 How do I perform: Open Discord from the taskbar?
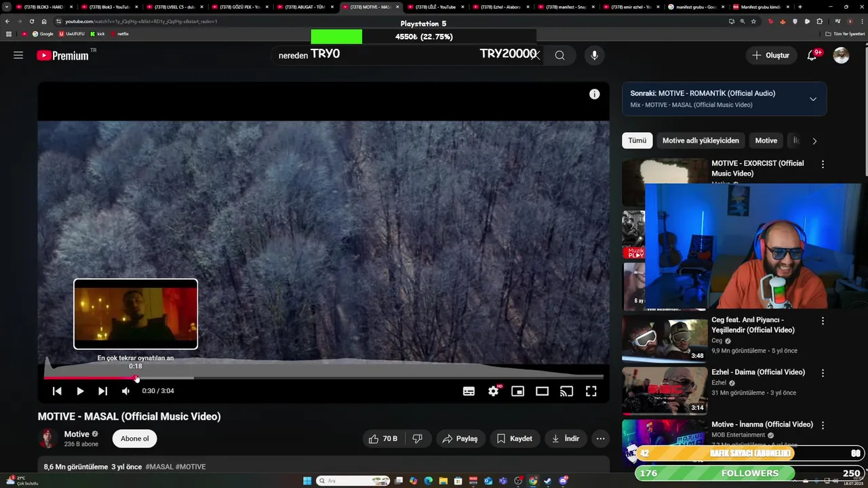(563, 481)
